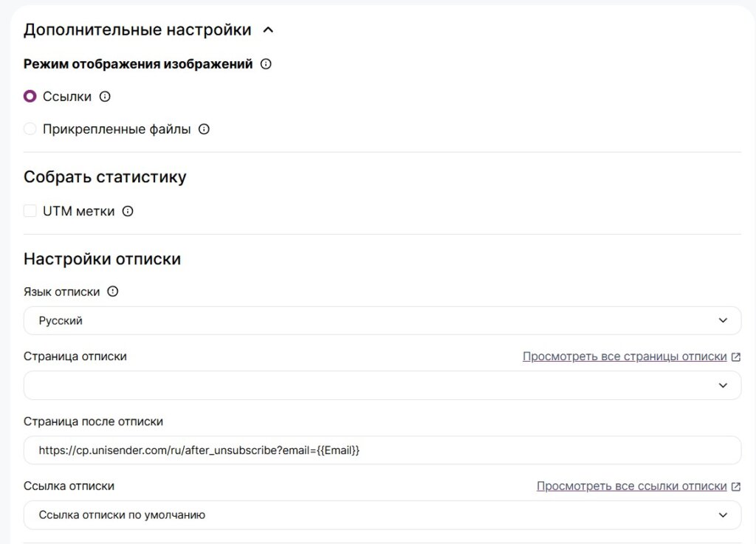Screen dimensions: 756x544
Task: Open Просмотреть все страницы отписки link
Action: point(625,357)
